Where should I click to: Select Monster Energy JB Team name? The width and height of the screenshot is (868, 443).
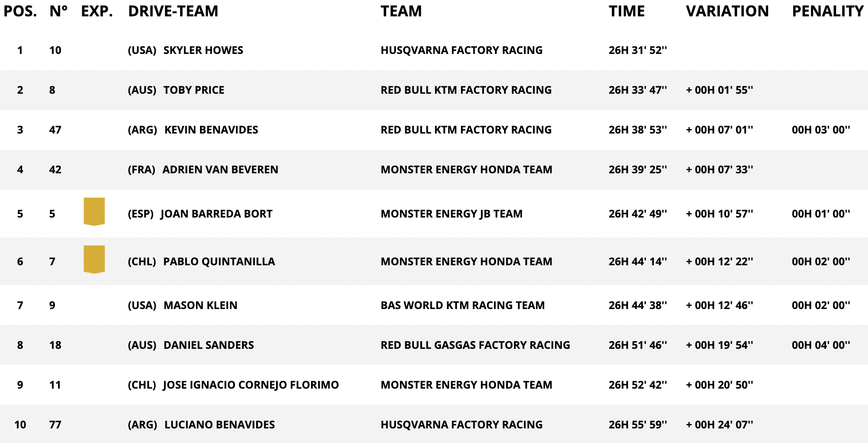pos(451,214)
